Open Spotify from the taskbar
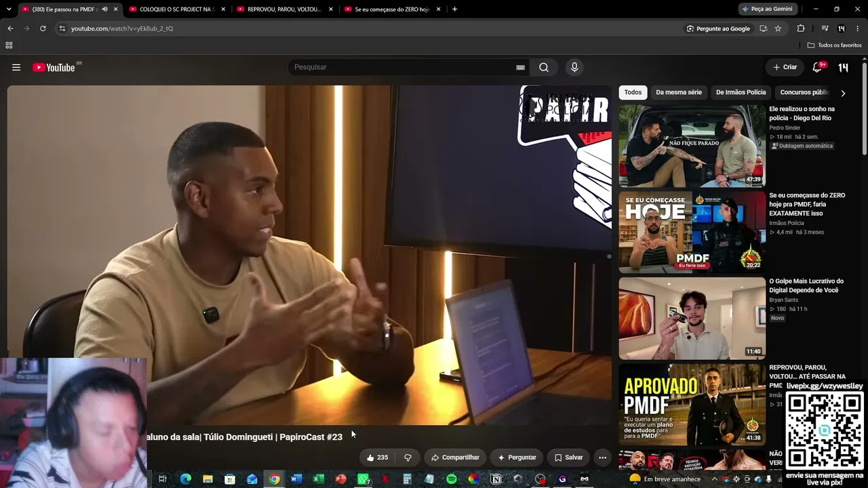The height and width of the screenshot is (488, 868). (452, 479)
